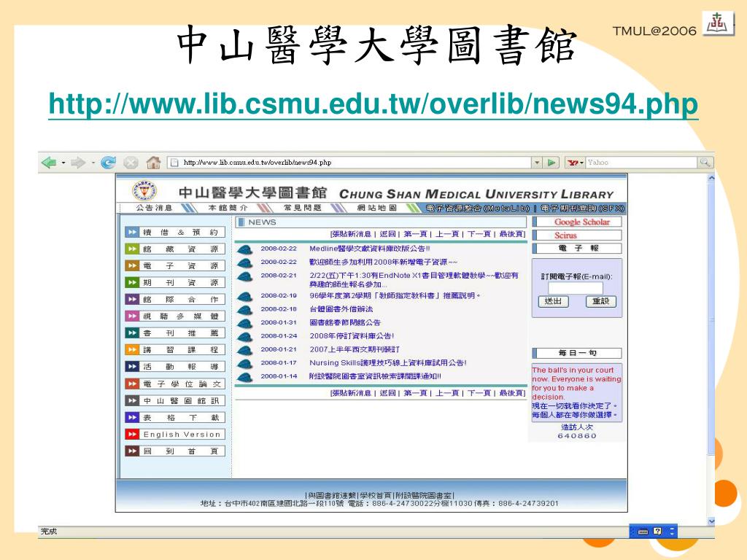
Task: Open the 常見問題 menu tab
Action: pyautogui.click(x=303, y=208)
